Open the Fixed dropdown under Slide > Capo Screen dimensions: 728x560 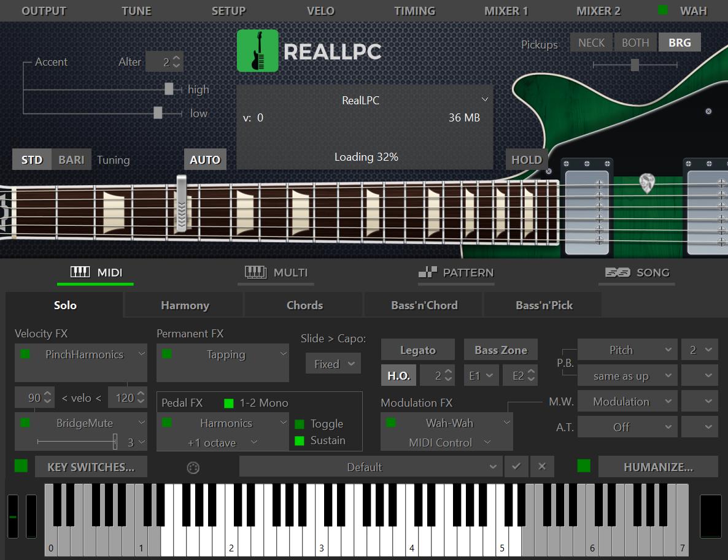333,363
